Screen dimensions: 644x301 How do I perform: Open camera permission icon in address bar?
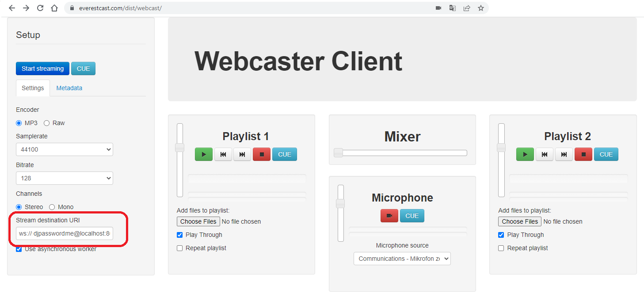tap(438, 8)
